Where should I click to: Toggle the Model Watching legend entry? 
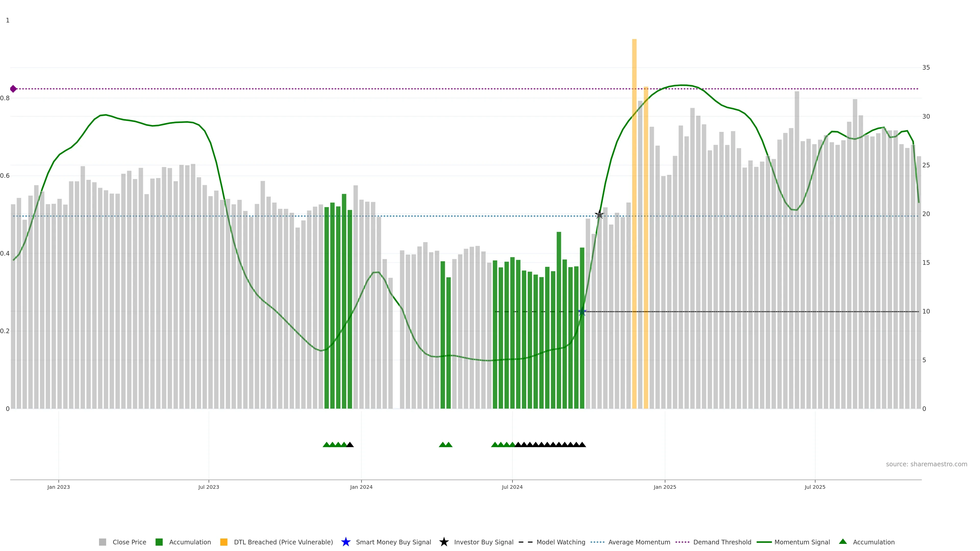click(x=561, y=542)
